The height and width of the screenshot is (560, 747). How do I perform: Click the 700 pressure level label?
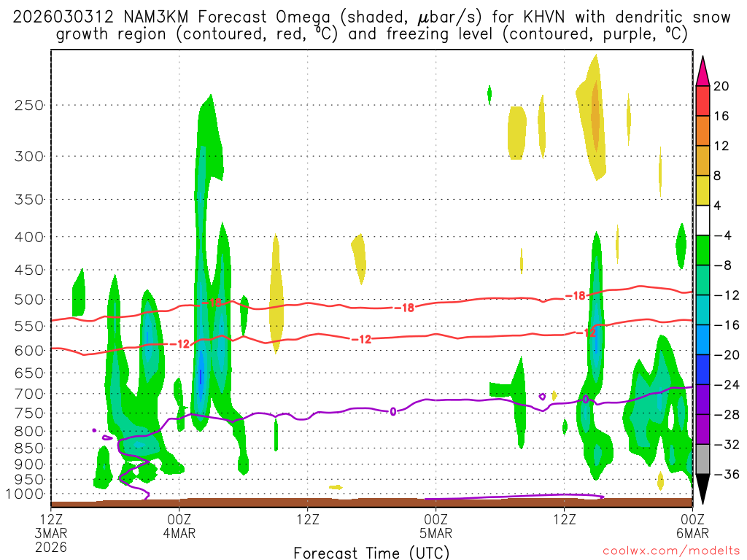(x=29, y=394)
